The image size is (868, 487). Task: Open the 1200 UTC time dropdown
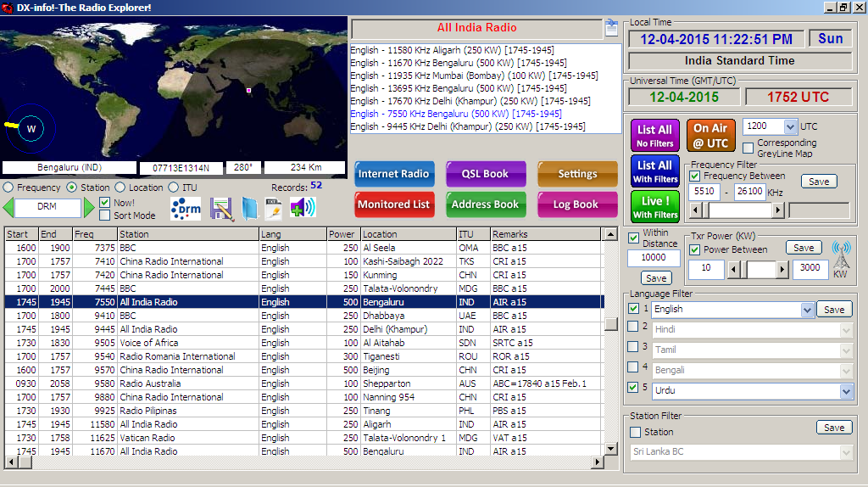click(791, 126)
